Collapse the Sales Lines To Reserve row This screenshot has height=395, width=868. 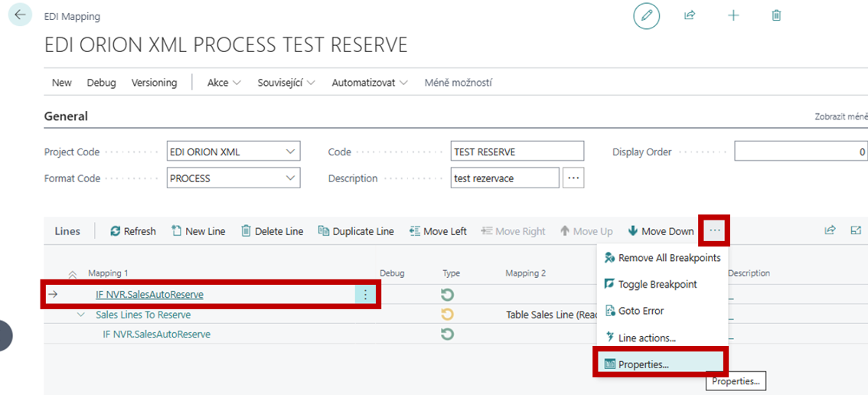[x=80, y=315]
